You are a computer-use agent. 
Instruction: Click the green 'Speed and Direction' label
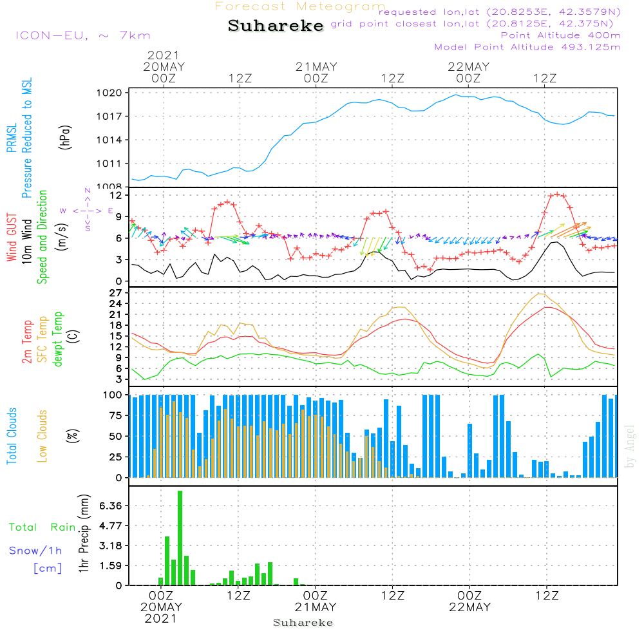point(42,237)
